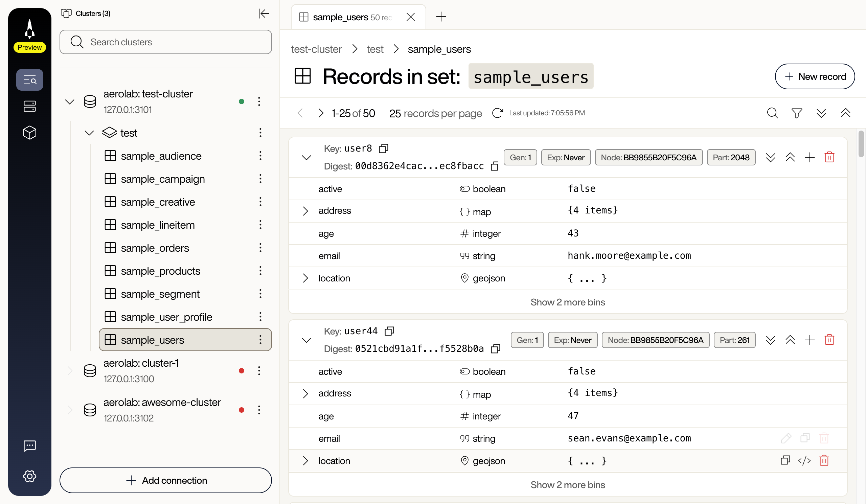Expand the address bin in user44
Image resolution: width=866 pixels, height=504 pixels.
(305, 394)
